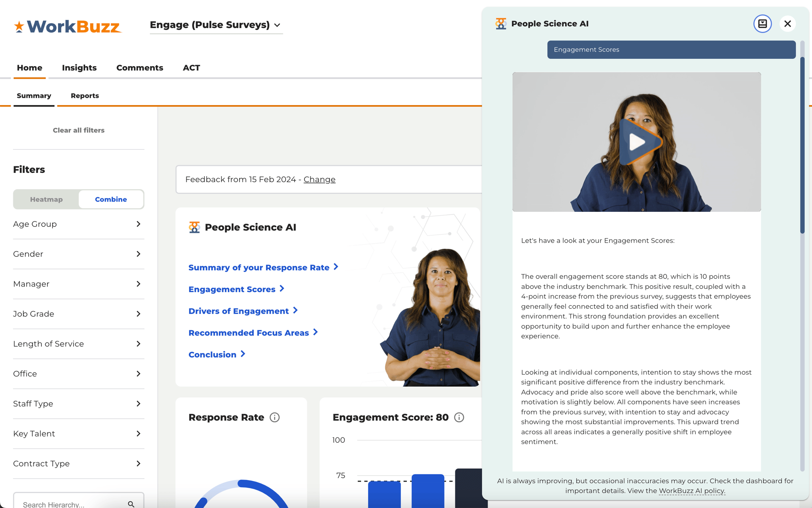This screenshot has width=812, height=508.
Task: Expand the Manager filter options
Action: pos(78,284)
